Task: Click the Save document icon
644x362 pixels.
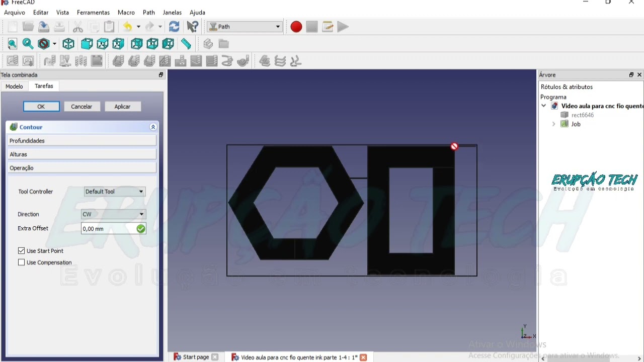Action: pyautogui.click(x=44, y=27)
